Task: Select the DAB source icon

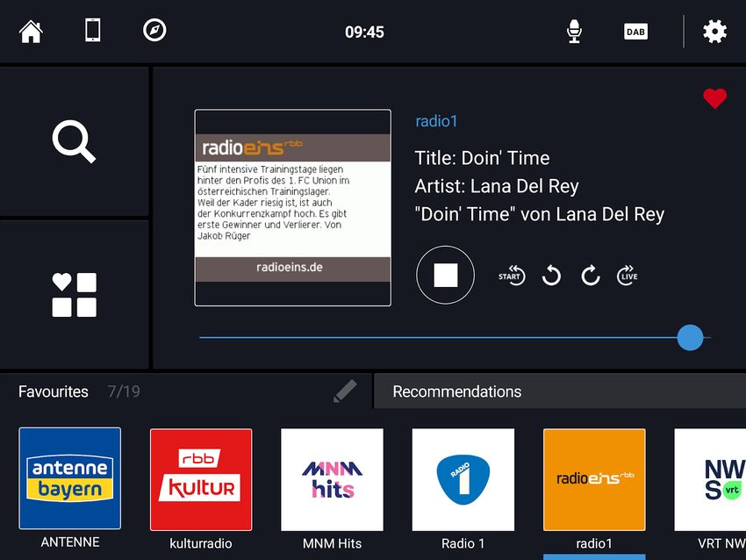Action: point(635,32)
